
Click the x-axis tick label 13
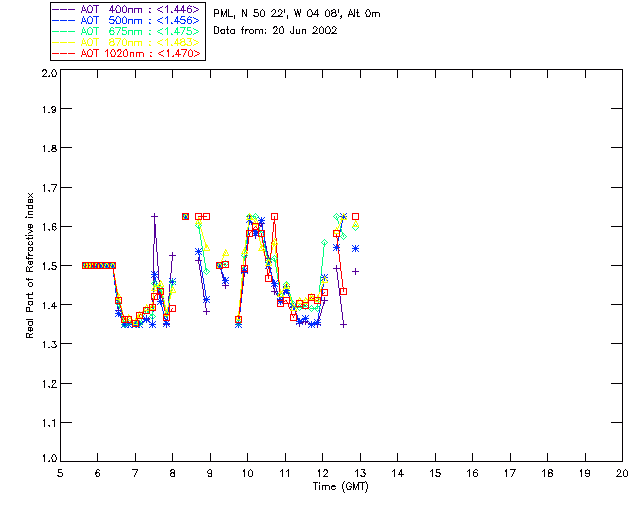360,473
